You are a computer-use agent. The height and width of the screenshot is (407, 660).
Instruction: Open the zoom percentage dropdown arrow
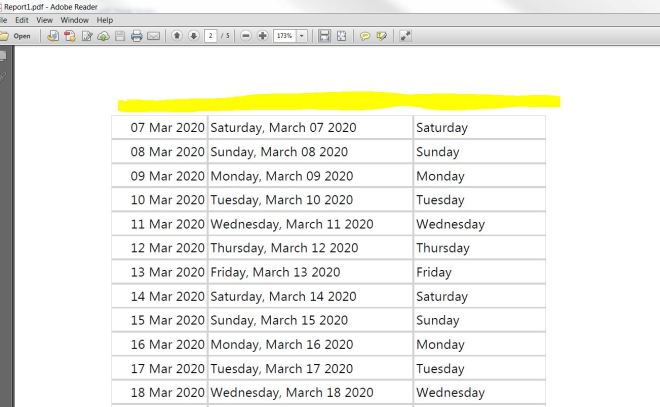(299, 35)
